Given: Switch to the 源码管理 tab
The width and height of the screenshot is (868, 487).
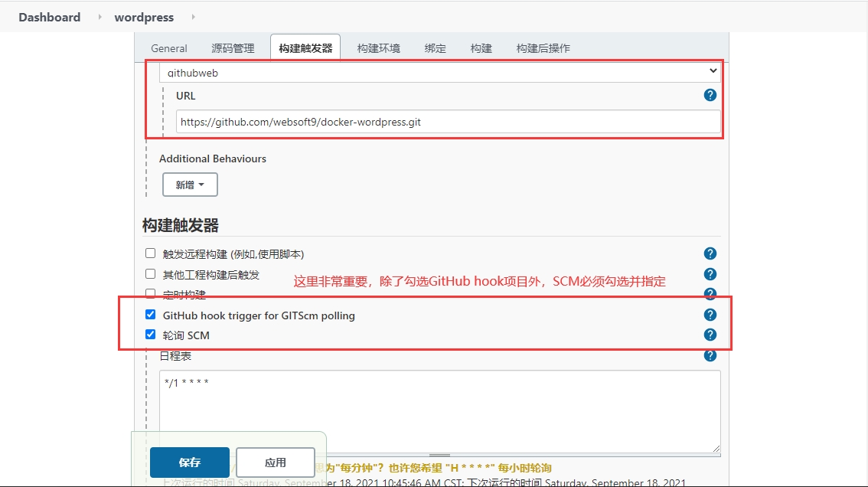Looking at the screenshot, I should (x=233, y=48).
